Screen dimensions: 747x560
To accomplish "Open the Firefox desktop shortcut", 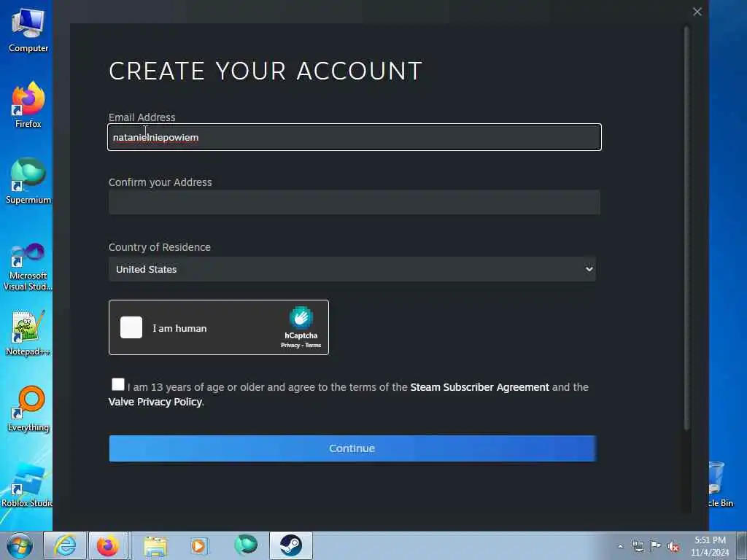I will pyautogui.click(x=28, y=105).
